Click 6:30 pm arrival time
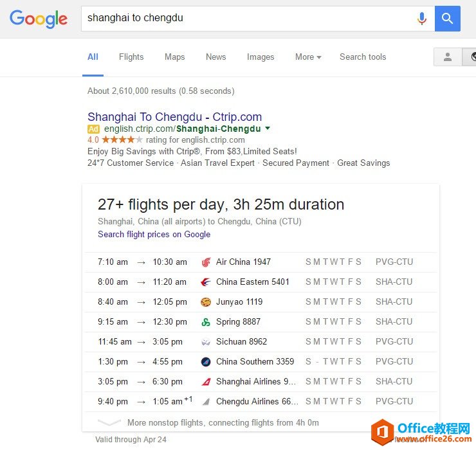The image size is (476, 450). (168, 381)
